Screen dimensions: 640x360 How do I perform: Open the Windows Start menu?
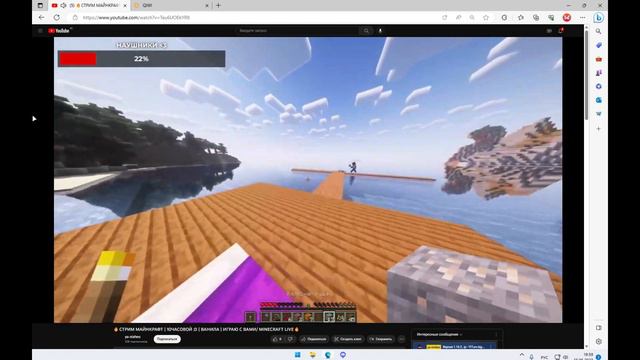tap(298, 355)
